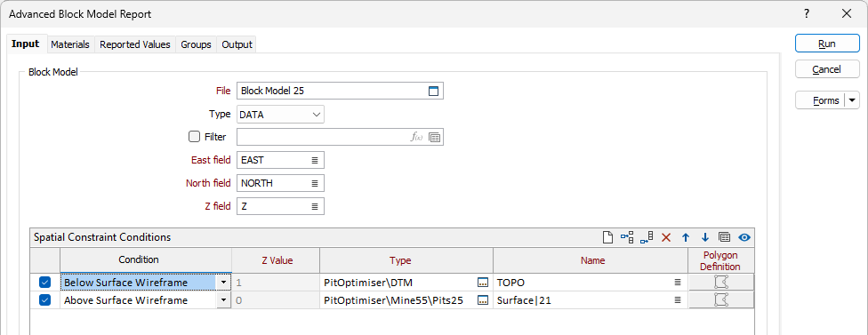Viewport: 868px width, 335px height.
Task: Open the Forms button dropdown arrow
Action: click(x=852, y=100)
